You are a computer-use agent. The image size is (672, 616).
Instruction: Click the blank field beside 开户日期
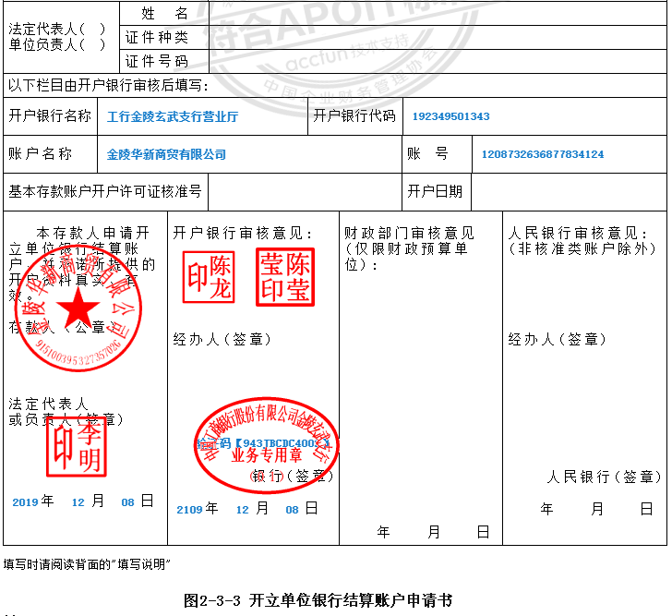tap(570, 192)
